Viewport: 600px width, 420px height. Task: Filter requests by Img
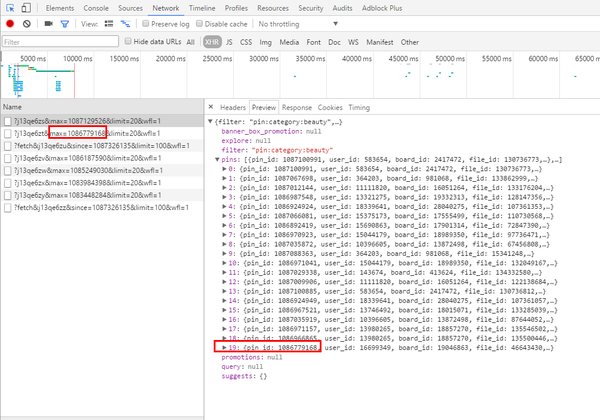point(266,42)
